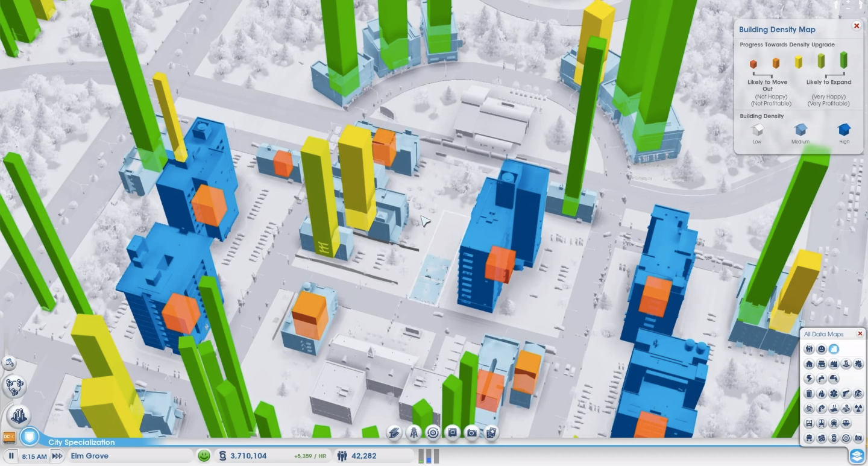
Task: View the Garbage data map trash icon
Action: (x=809, y=394)
